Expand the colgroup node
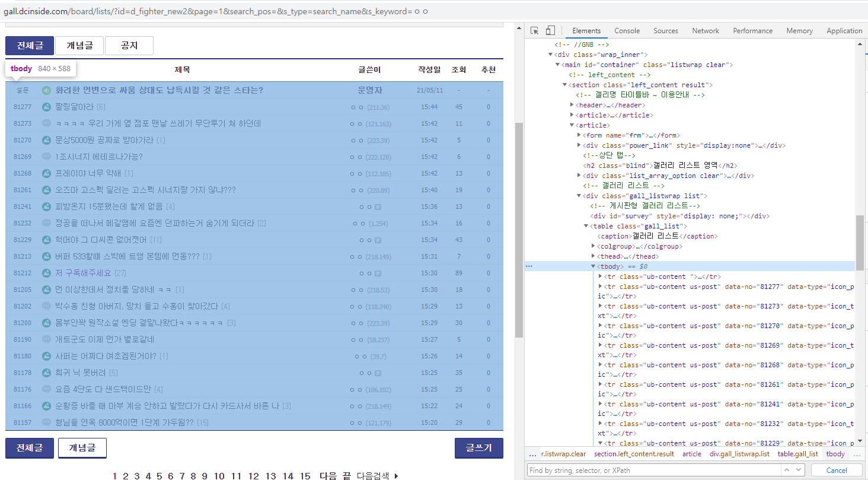 point(593,246)
